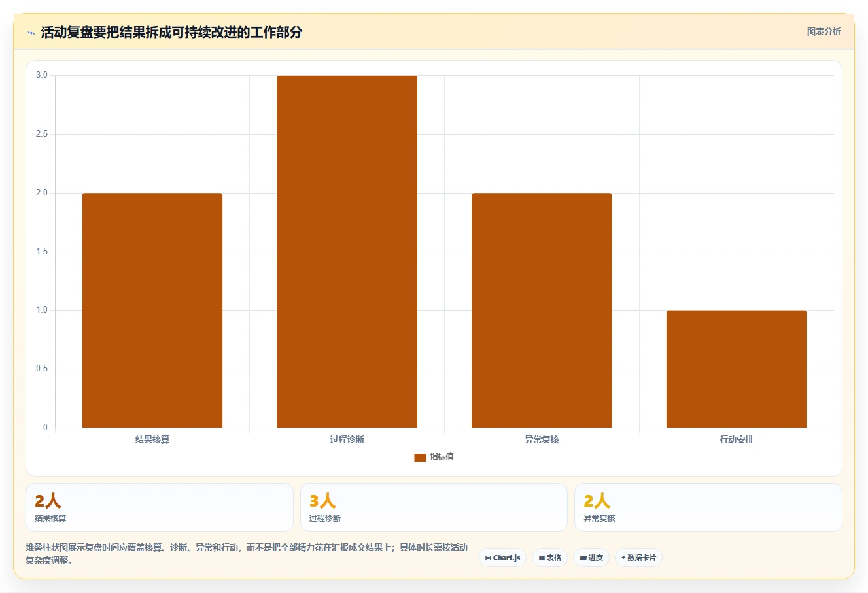Click the Chart.js tag chip

(x=502, y=558)
